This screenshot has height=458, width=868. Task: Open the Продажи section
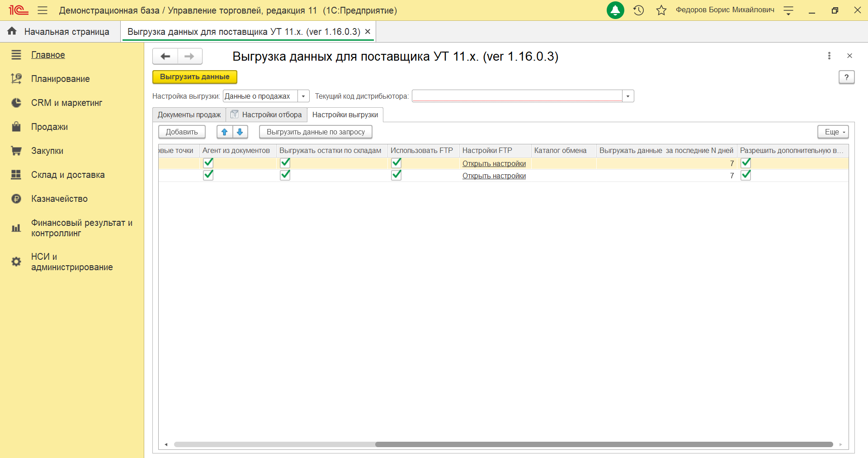[x=49, y=127]
